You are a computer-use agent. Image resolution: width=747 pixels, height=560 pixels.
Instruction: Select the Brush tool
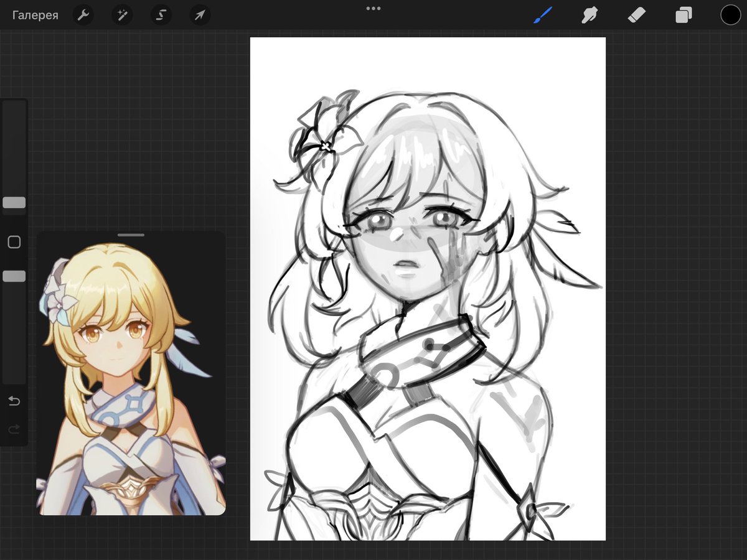[x=543, y=15]
